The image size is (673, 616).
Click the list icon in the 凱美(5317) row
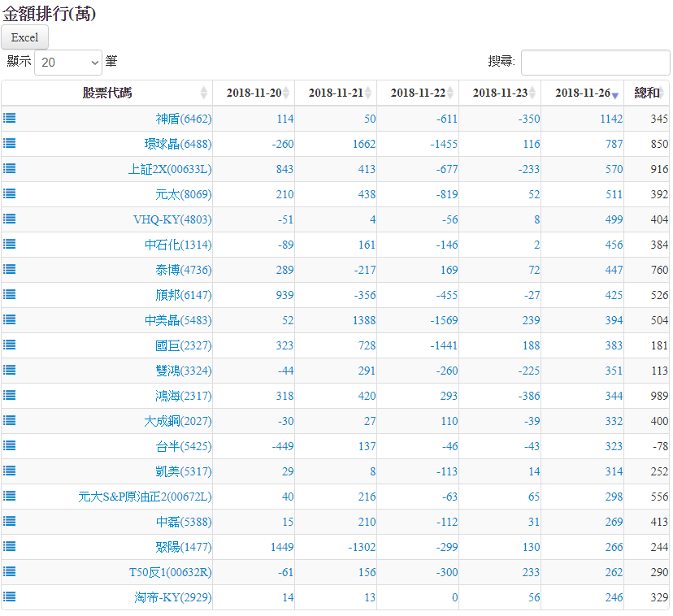pyautogui.click(x=9, y=471)
